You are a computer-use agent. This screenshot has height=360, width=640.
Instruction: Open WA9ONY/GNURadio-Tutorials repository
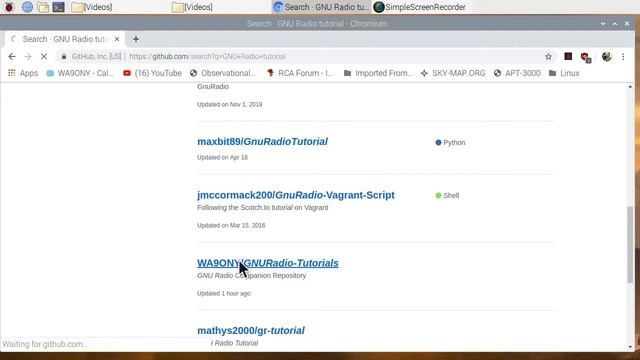268,263
